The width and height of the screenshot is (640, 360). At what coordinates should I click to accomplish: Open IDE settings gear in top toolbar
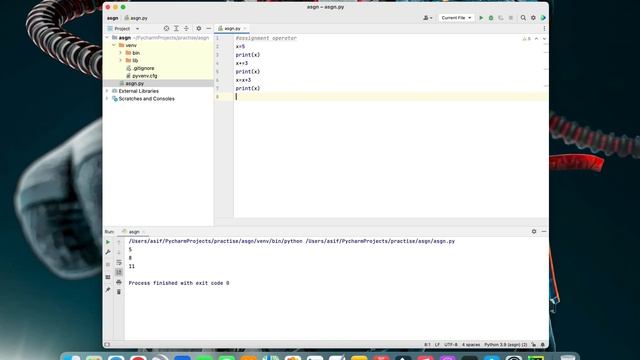533,18
